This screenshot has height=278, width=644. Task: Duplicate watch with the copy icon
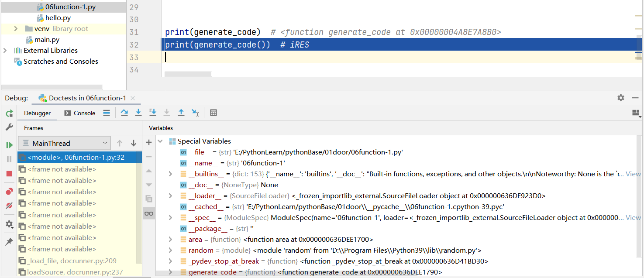tap(149, 199)
